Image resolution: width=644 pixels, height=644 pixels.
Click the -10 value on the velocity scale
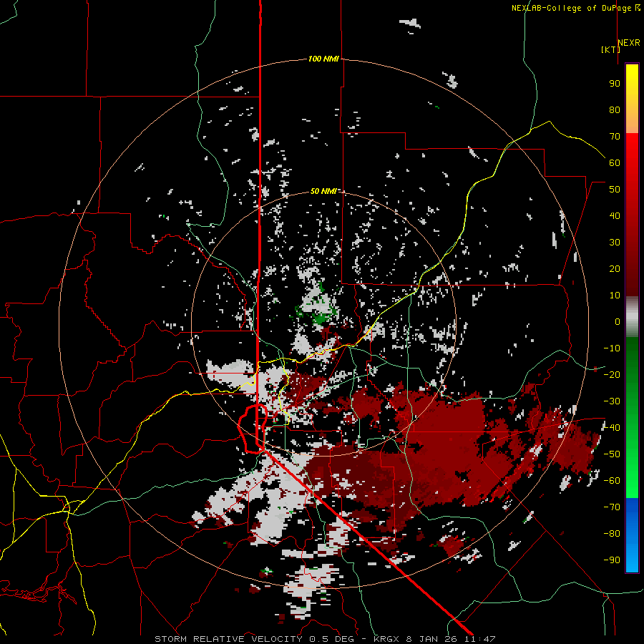tap(612, 348)
